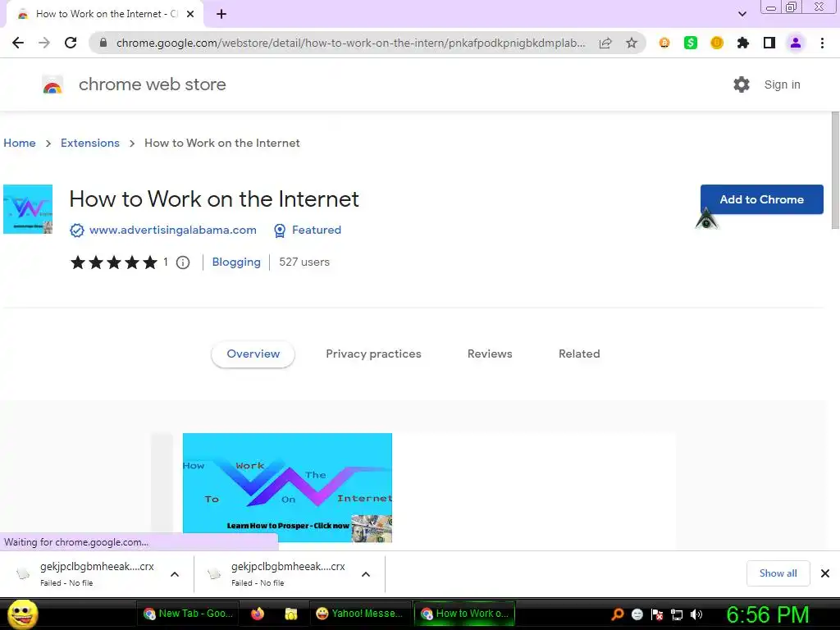Click the search magnifier tray icon
This screenshot has height=630, width=840.
[x=617, y=614]
